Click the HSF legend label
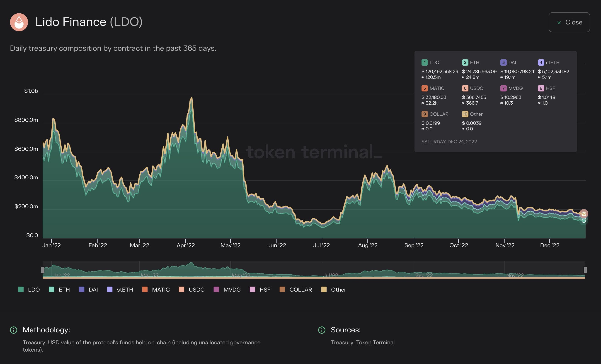Image resolution: width=601 pixels, height=364 pixels. point(266,290)
